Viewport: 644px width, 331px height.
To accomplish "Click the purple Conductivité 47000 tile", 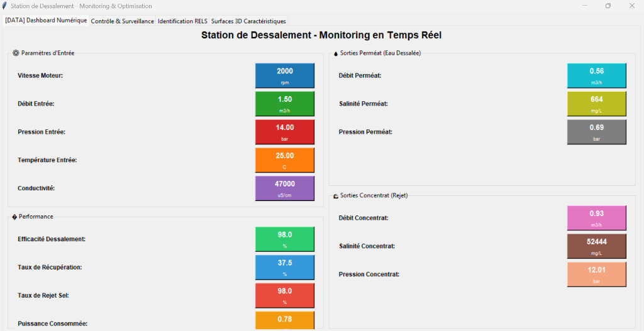I will click(285, 188).
